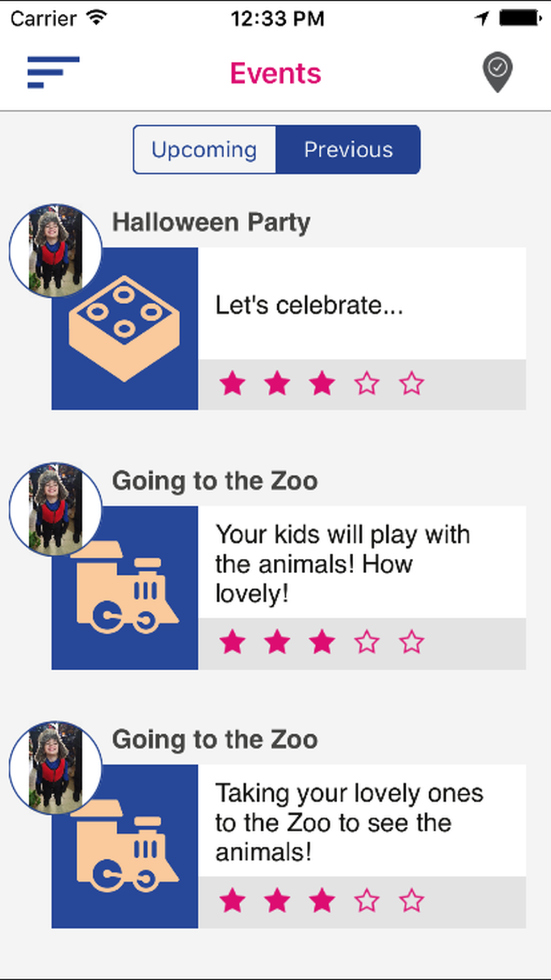551x980 pixels.
Task: Open the "Let's celebrate..." event description
Action: 309,305
